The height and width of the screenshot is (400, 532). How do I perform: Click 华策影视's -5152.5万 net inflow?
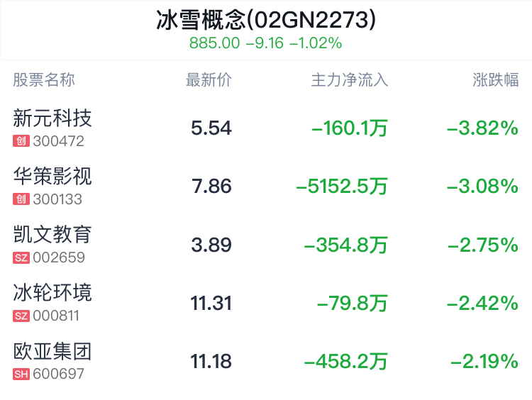point(342,187)
